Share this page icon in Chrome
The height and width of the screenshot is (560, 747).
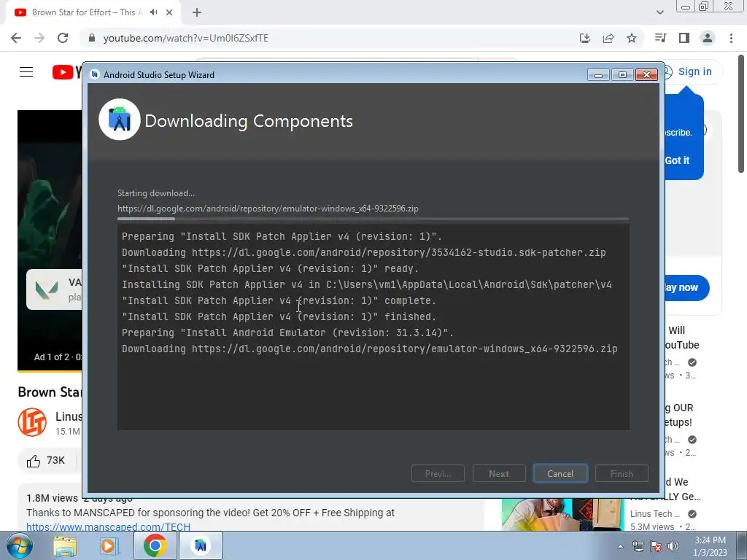pos(608,38)
